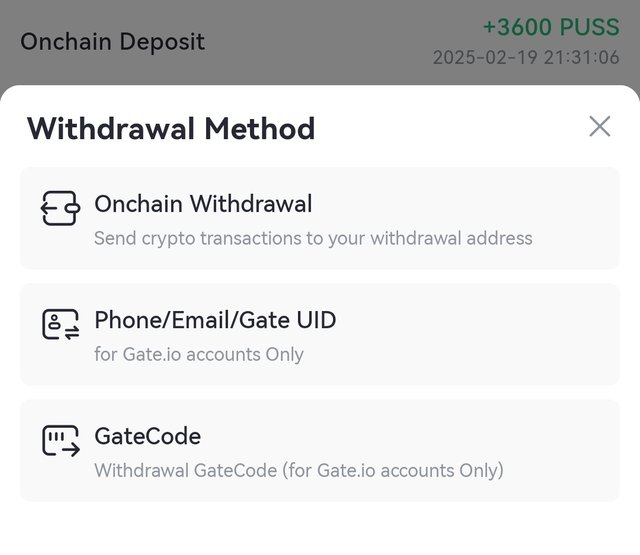Open the dimmed Onchain Deposit record
Screen dimensions: 640x555
tap(320, 42)
